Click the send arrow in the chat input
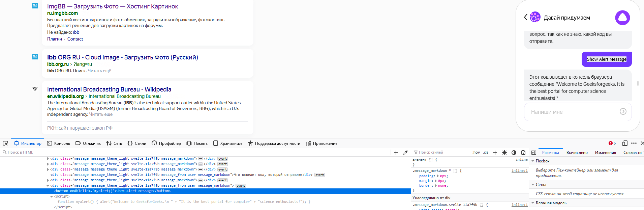 [623, 111]
